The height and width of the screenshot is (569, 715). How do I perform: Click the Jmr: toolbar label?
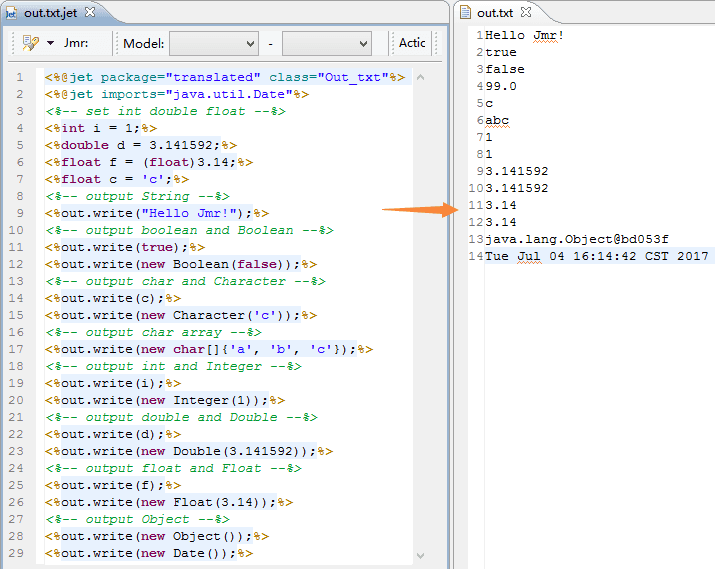click(x=76, y=43)
